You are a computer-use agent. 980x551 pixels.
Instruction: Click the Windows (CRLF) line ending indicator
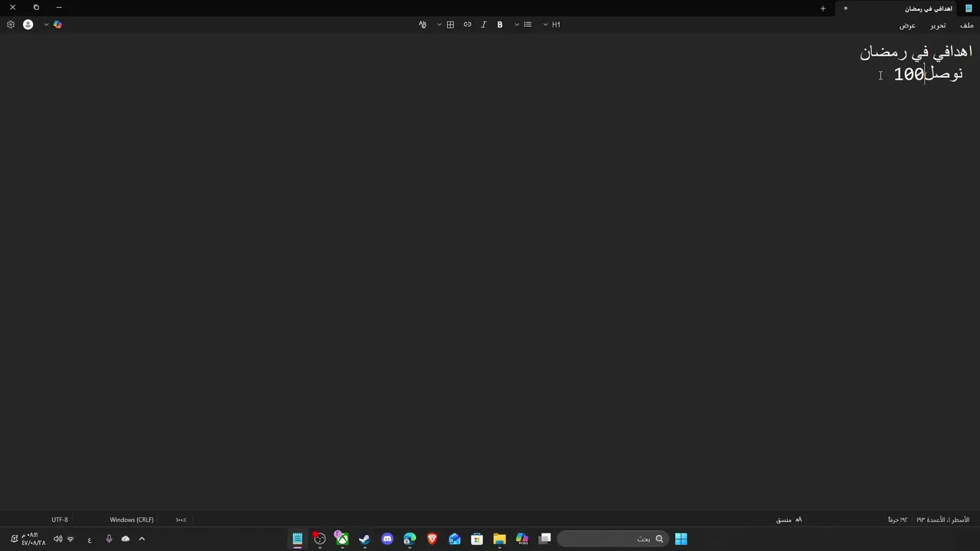132,520
